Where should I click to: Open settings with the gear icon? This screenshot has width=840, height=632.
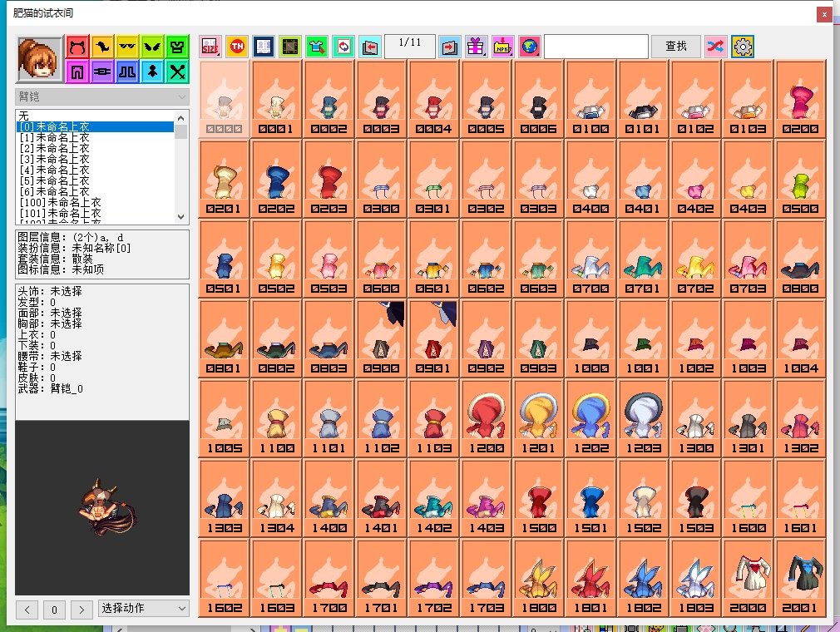click(743, 47)
